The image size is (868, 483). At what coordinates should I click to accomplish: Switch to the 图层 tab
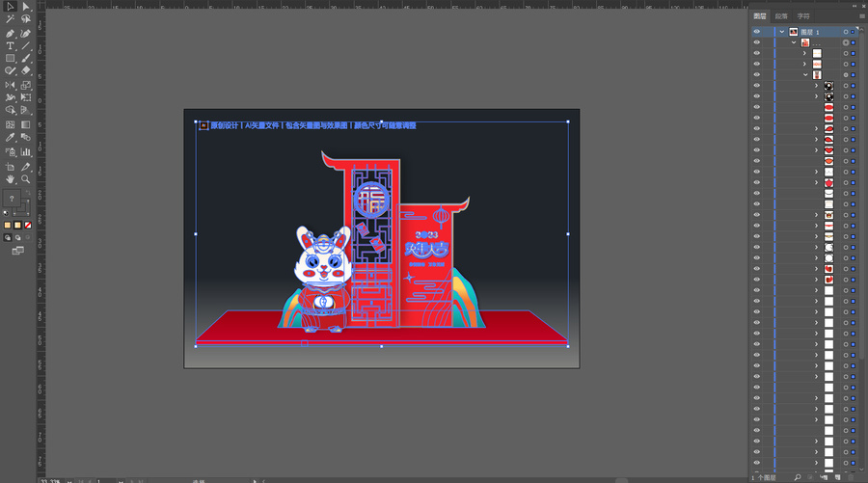[x=760, y=16]
